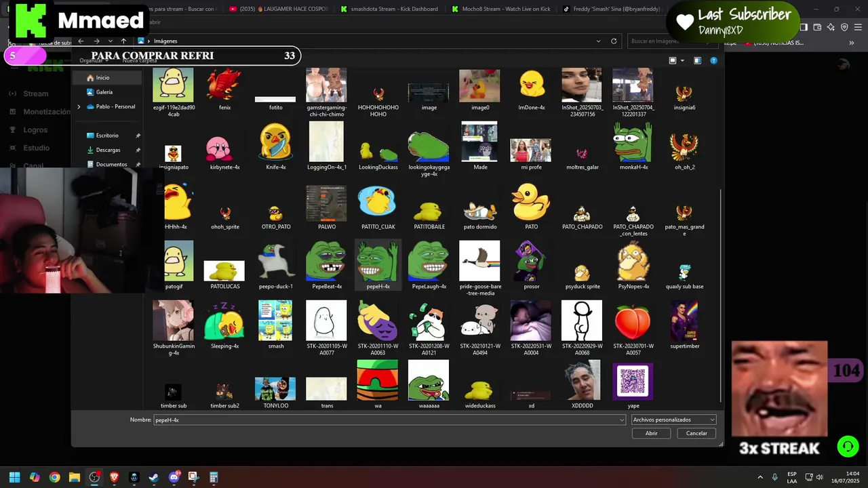
Task: Select the PepeBeat-4x image file
Action: click(326, 266)
